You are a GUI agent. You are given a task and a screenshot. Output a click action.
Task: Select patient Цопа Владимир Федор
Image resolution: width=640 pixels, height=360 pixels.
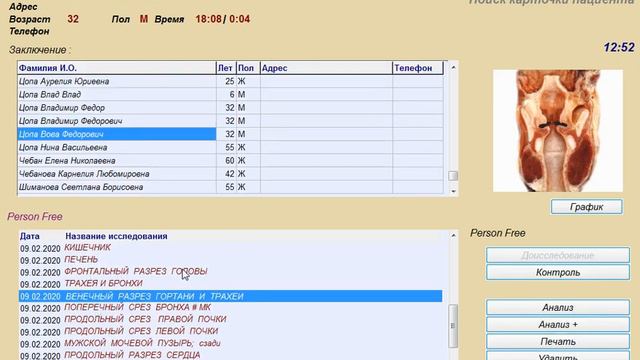[116, 108]
